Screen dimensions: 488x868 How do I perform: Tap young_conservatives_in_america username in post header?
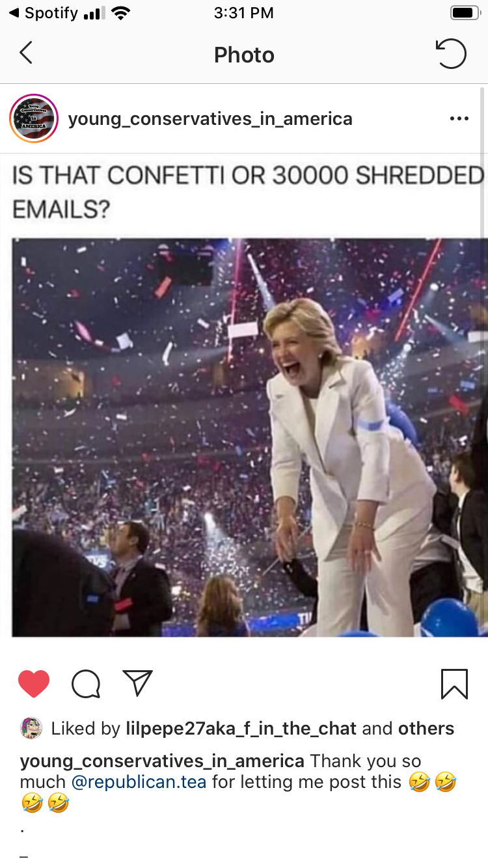tap(210, 119)
